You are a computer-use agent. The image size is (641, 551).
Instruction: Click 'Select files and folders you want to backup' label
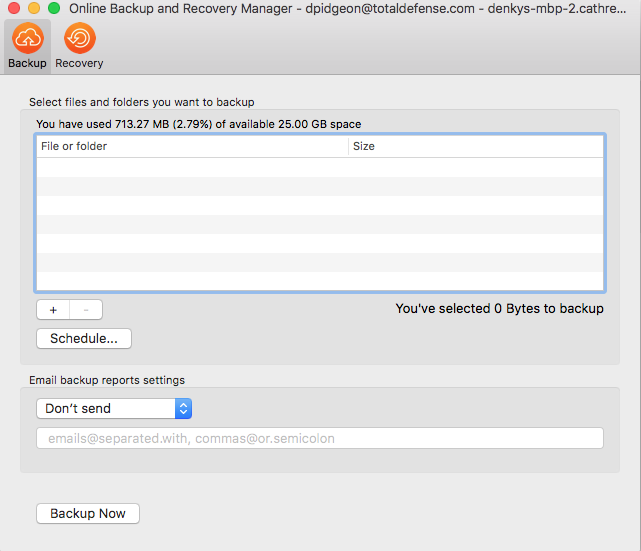(141, 102)
